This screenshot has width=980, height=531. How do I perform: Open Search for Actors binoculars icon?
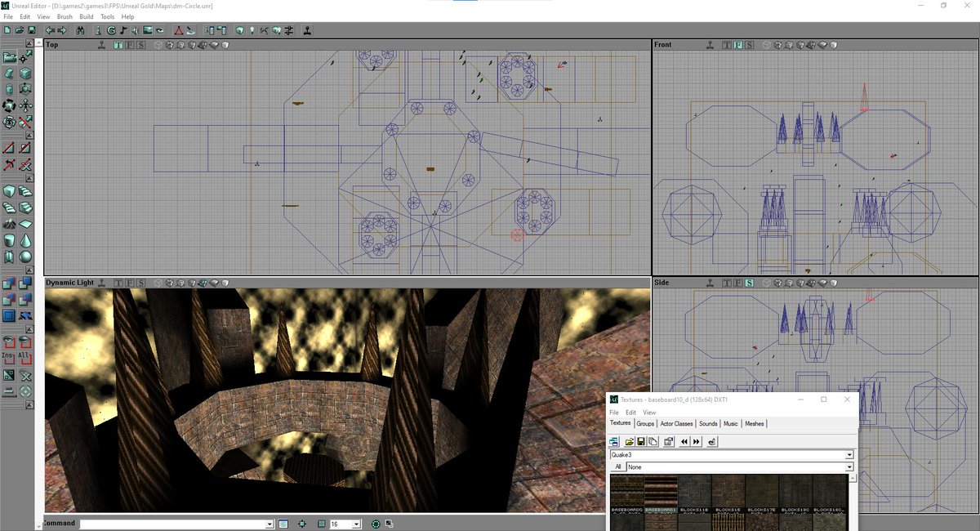pos(80,30)
